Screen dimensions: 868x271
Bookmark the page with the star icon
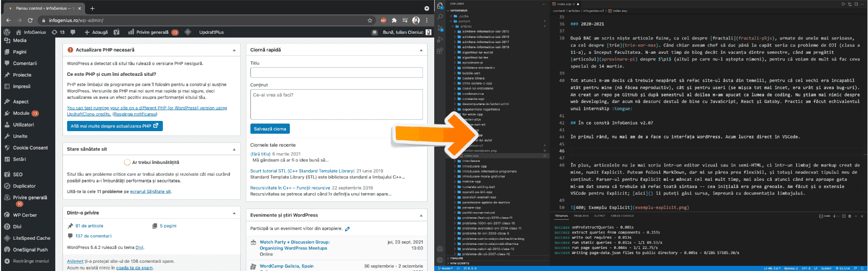[370, 20]
